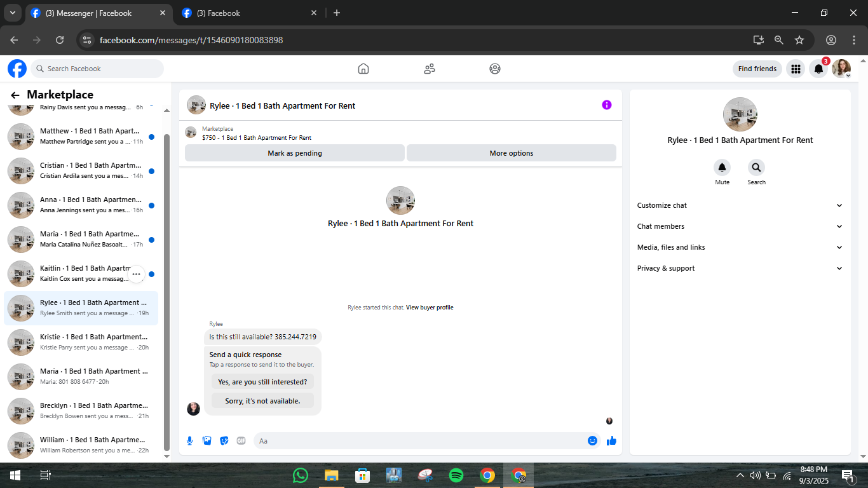The image size is (868, 488).
Task: Open Brecklyn Bowen's conversation
Action: click(81, 411)
